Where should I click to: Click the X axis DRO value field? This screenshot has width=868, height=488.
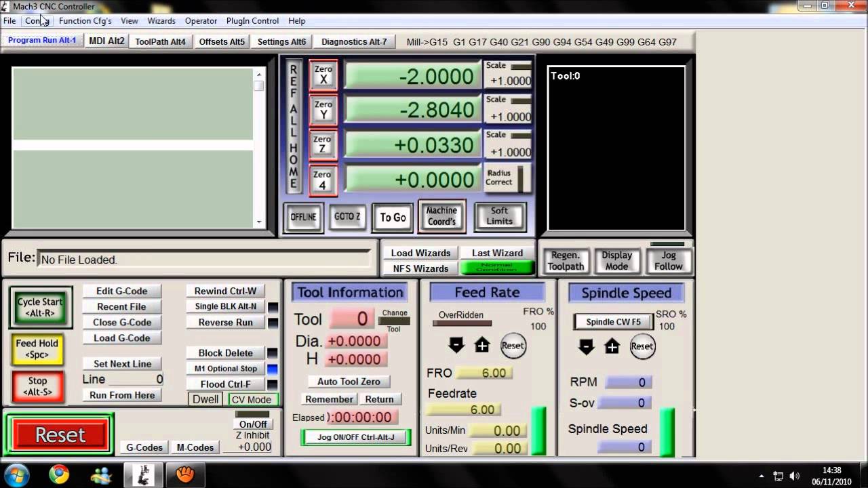point(412,76)
